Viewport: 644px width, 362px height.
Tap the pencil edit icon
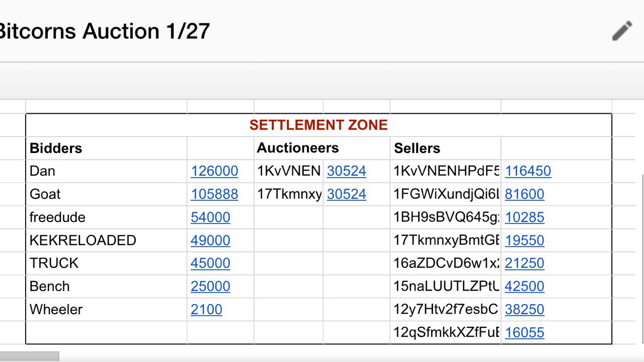point(622,31)
